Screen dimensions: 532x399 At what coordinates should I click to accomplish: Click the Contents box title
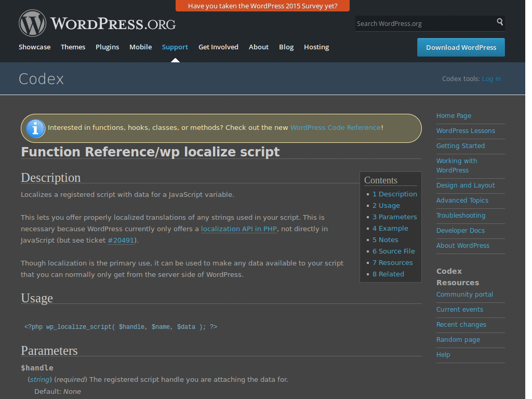(x=381, y=180)
